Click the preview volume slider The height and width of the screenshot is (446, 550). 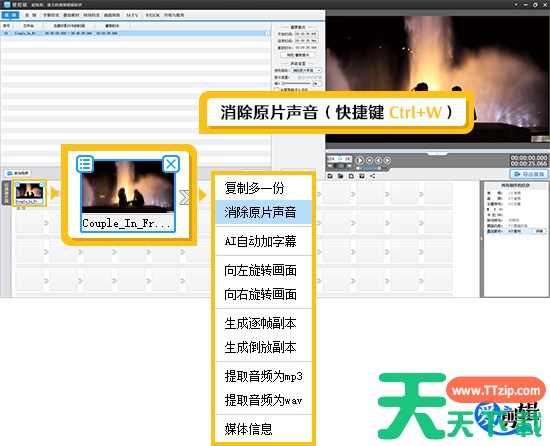click(x=375, y=169)
